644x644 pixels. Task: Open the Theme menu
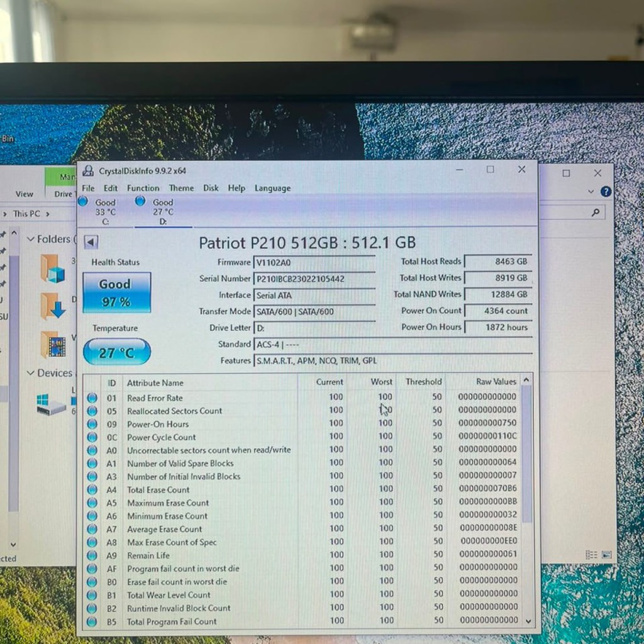pyautogui.click(x=181, y=188)
